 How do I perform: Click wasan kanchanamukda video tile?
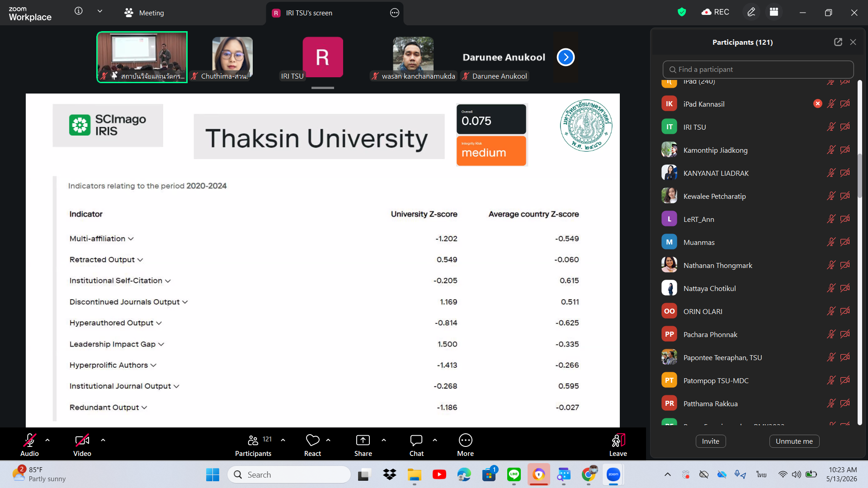coord(413,57)
